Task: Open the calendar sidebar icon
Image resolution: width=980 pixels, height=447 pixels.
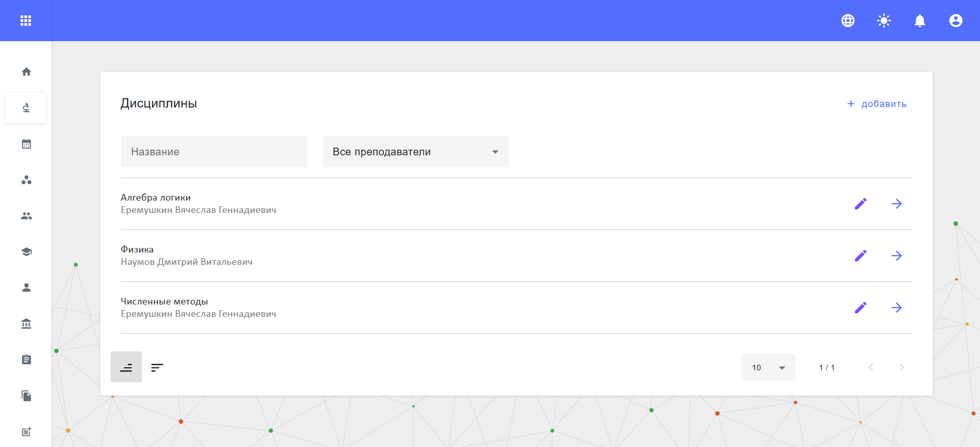Action: click(x=26, y=144)
